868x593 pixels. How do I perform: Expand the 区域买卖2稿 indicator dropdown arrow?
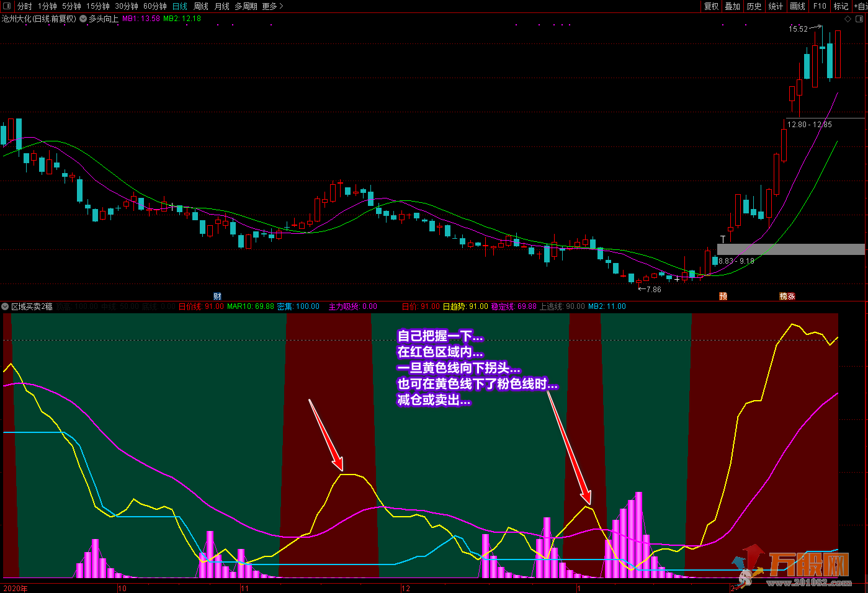pos(5,306)
